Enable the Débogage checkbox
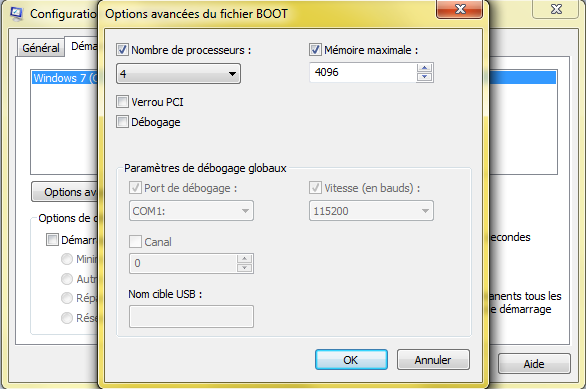Image resolution: width=586 pixels, height=389 pixels. [x=122, y=122]
